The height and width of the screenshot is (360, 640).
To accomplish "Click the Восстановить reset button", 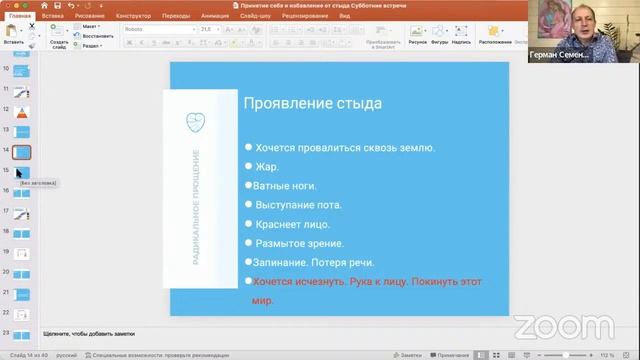I will point(93,36).
